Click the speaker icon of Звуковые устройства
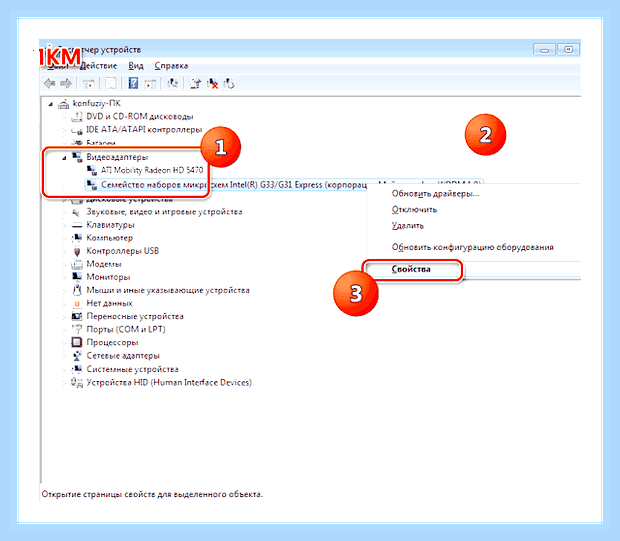 [x=76, y=212]
